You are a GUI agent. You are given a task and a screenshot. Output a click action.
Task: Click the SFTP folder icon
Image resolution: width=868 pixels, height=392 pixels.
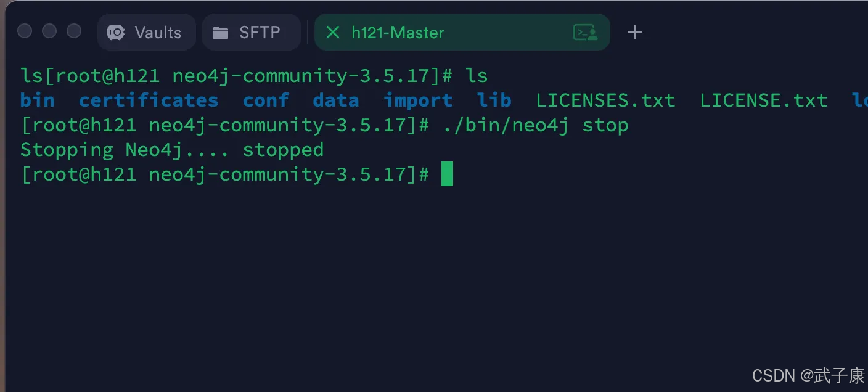221,33
